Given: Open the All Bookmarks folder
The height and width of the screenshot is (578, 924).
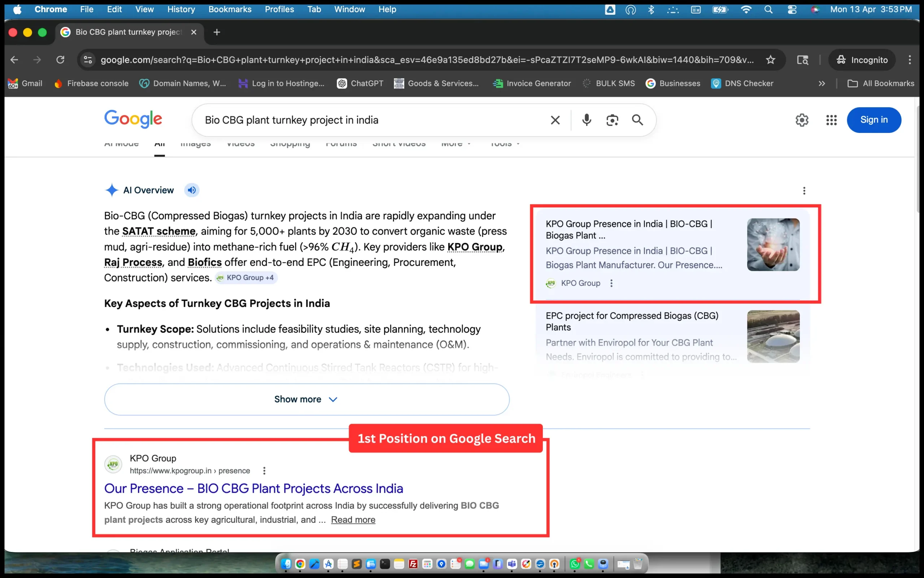Looking at the screenshot, I should [x=881, y=83].
